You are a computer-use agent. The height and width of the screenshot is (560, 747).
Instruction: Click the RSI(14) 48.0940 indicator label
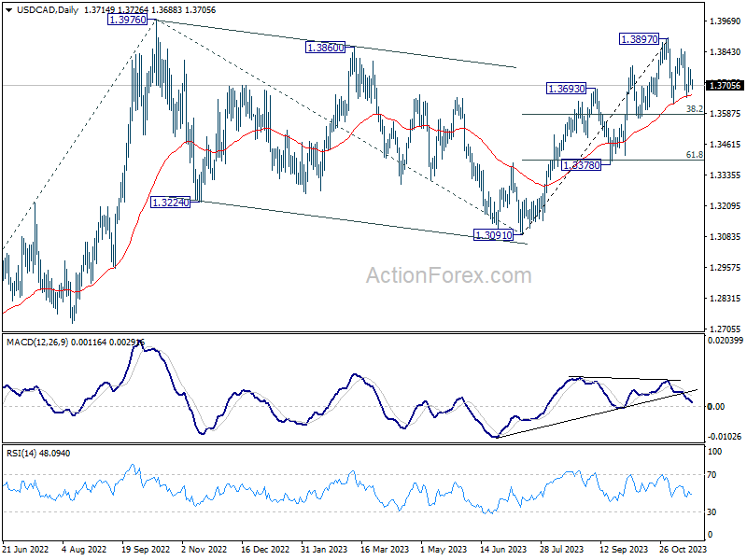point(38,454)
